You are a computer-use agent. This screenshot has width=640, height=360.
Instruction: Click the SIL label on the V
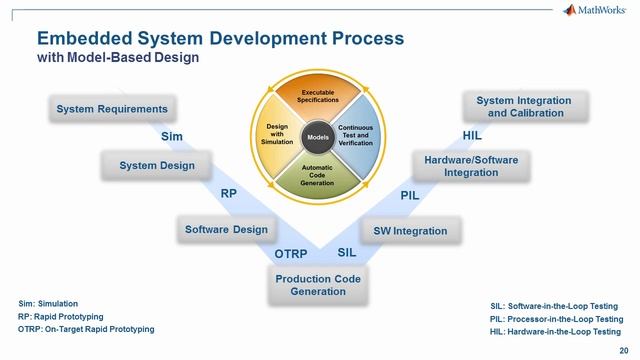pos(347,253)
